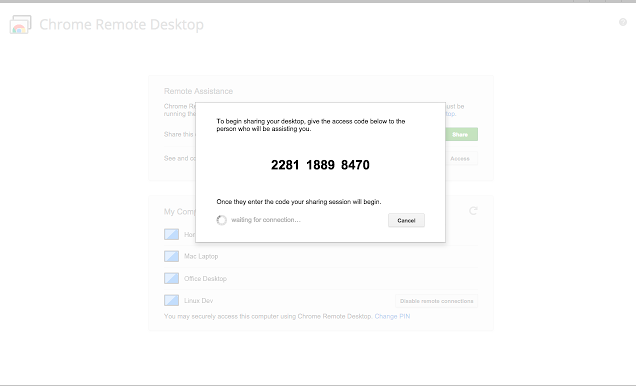The width and height of the screenshot is (636, 386).
Task: Select the Office Desktop computer icon
Action: coord(171,278)
